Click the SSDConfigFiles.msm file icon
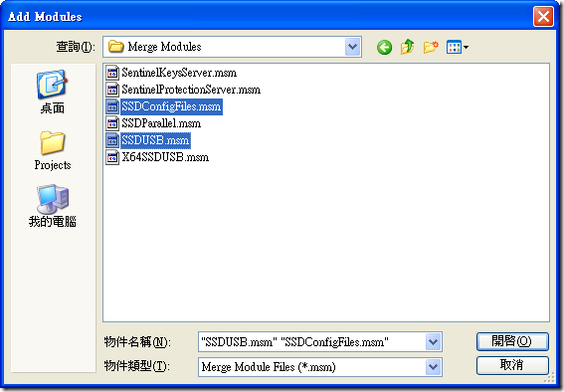 112,106
